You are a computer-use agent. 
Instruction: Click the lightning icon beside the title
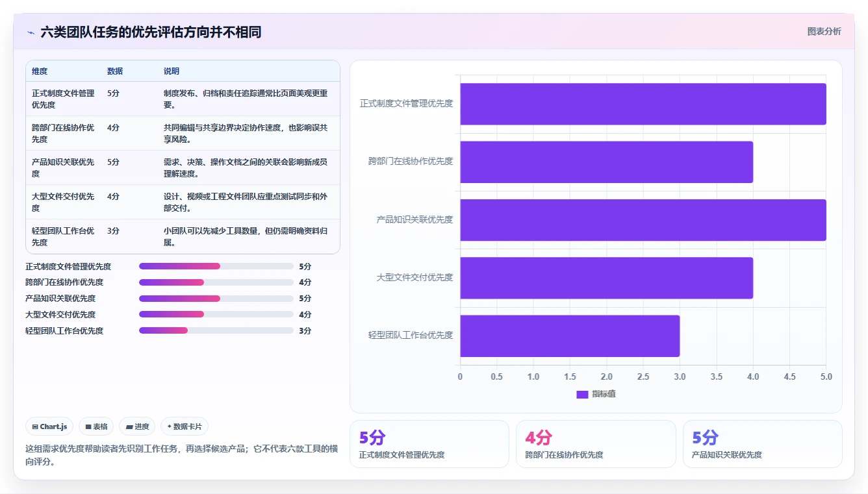tap(31, 32)
